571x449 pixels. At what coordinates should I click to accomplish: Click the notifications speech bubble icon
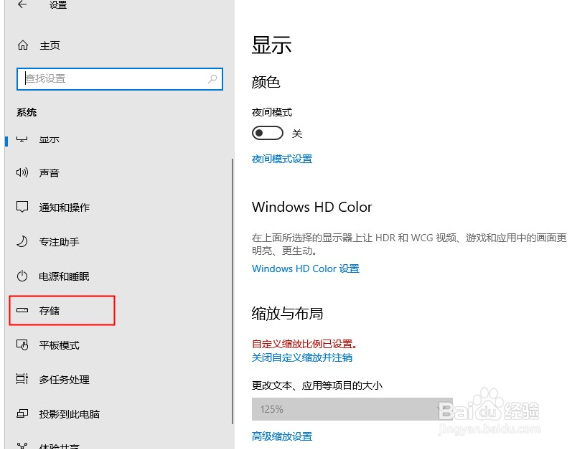22,207
